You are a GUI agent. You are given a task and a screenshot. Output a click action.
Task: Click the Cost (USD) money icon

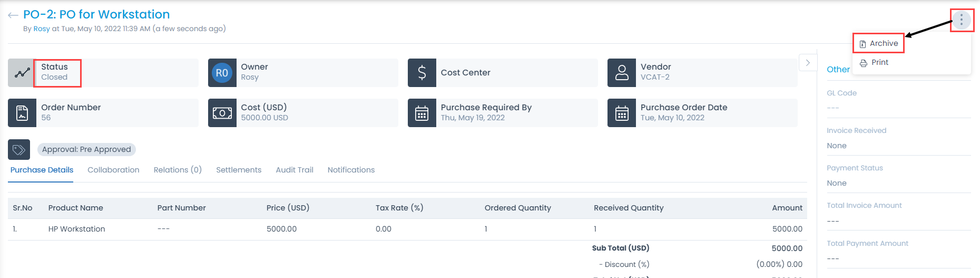coord(222,113)
